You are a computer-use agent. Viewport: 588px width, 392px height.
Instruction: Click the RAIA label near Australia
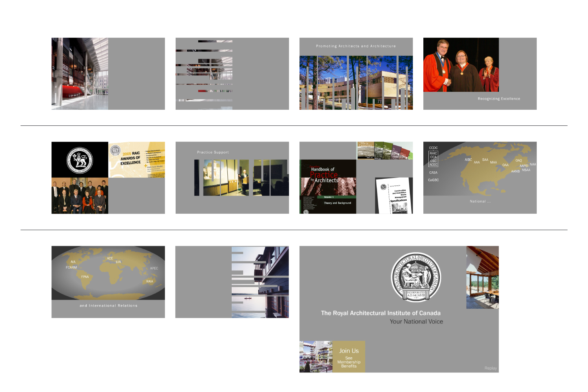(x=149, y=281)
